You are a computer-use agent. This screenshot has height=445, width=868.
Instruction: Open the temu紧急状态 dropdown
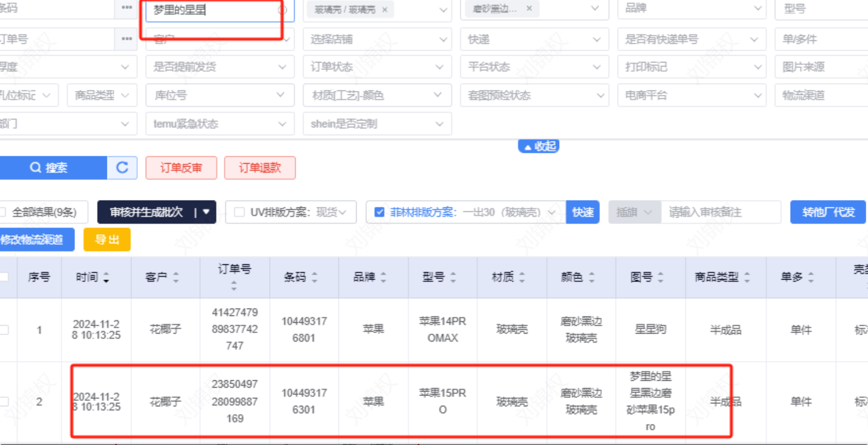click(220, 123)
